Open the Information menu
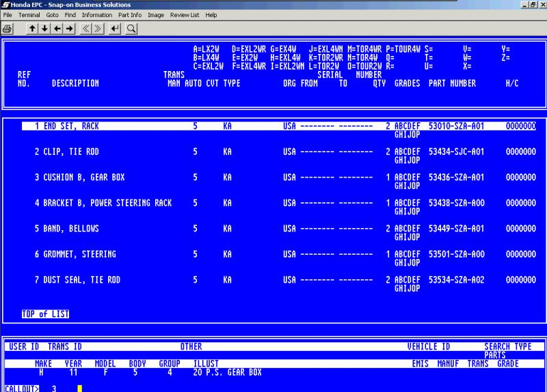Viewport: 547px width, 392px height. coord(97,15)
